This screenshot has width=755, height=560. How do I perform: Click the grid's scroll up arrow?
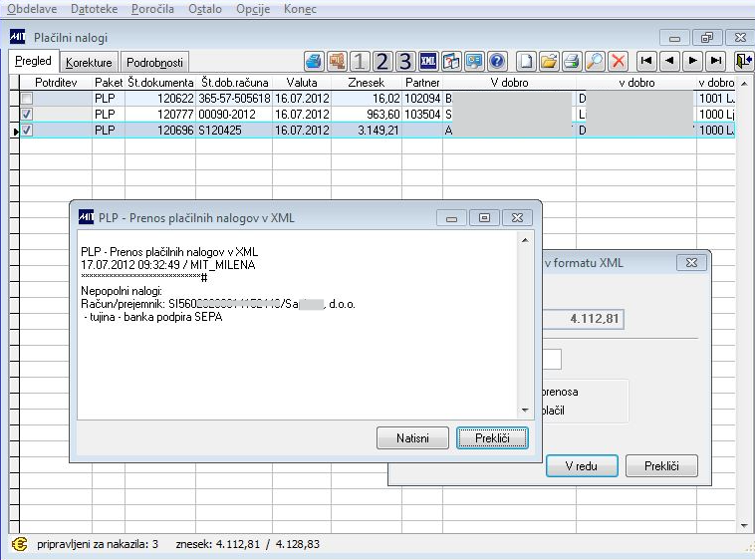click(x=744, y=84)
